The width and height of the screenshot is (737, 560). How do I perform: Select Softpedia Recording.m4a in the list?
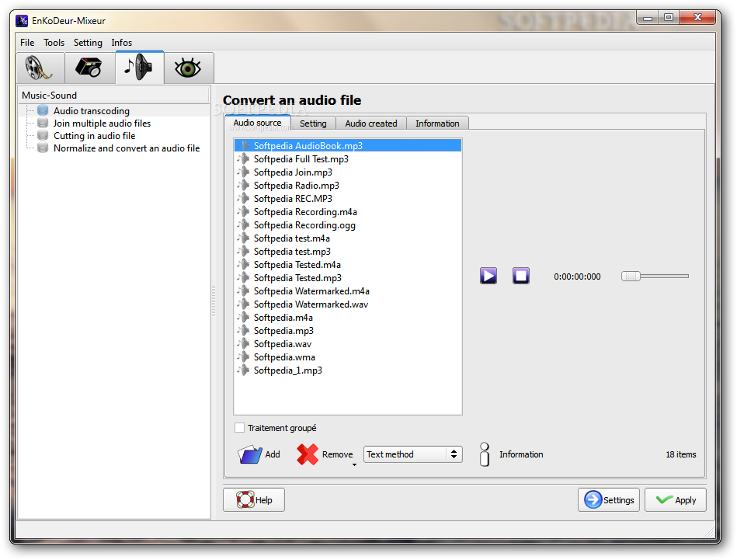(x=348, y=211)
